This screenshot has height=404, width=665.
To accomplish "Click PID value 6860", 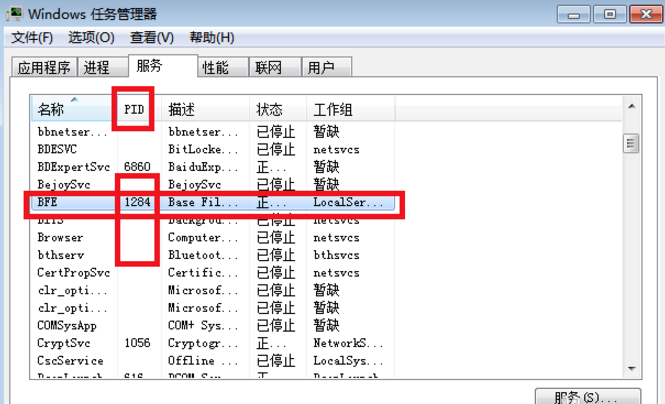I will (x=137, y=167).
